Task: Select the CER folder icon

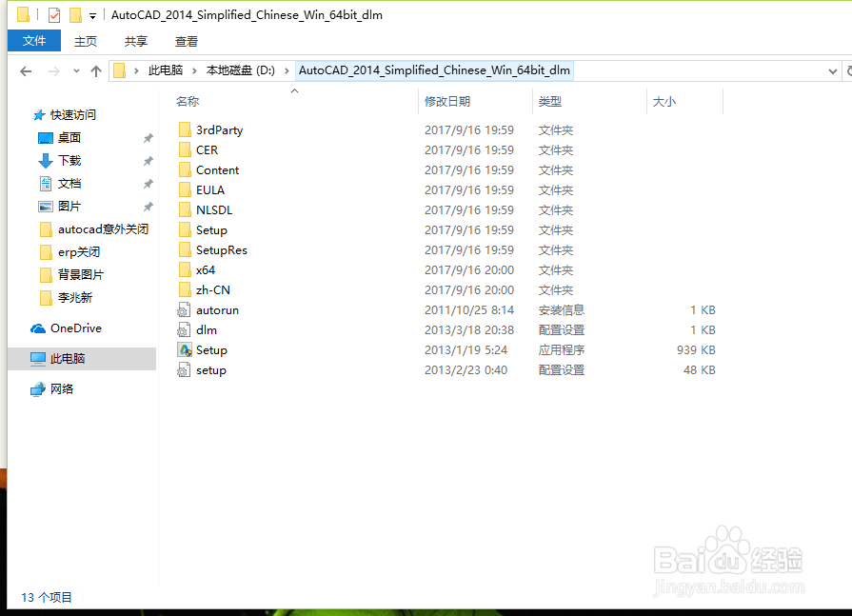Action: [185, 149]
